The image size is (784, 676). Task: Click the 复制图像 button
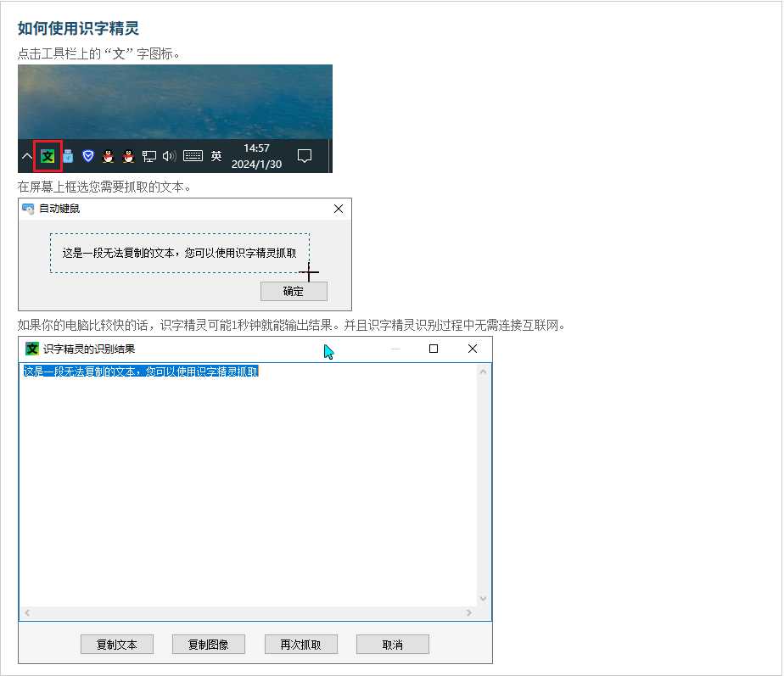click(x=209, y=644)
